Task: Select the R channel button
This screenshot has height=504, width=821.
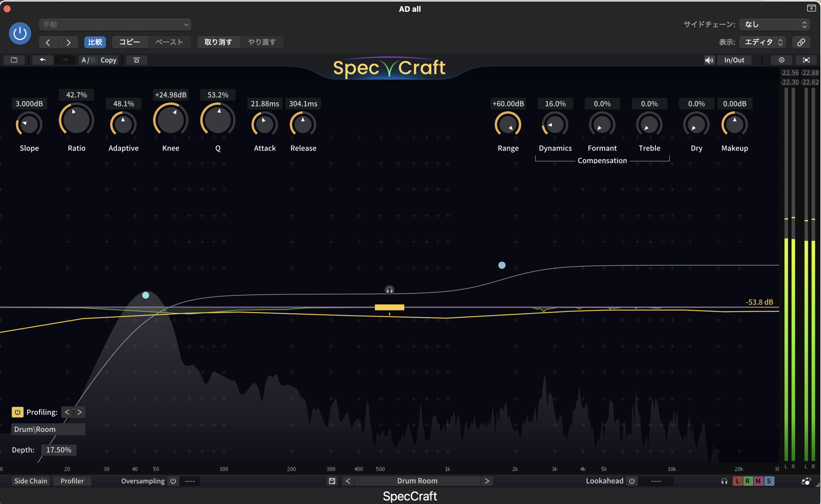Action: pos(748,481)
